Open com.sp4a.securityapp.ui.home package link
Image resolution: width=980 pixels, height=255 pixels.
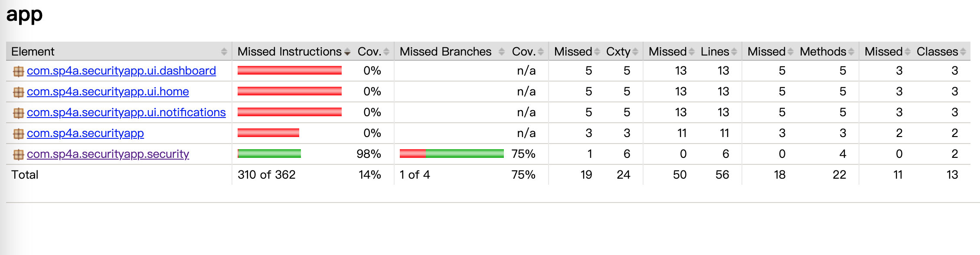(108, 92)
